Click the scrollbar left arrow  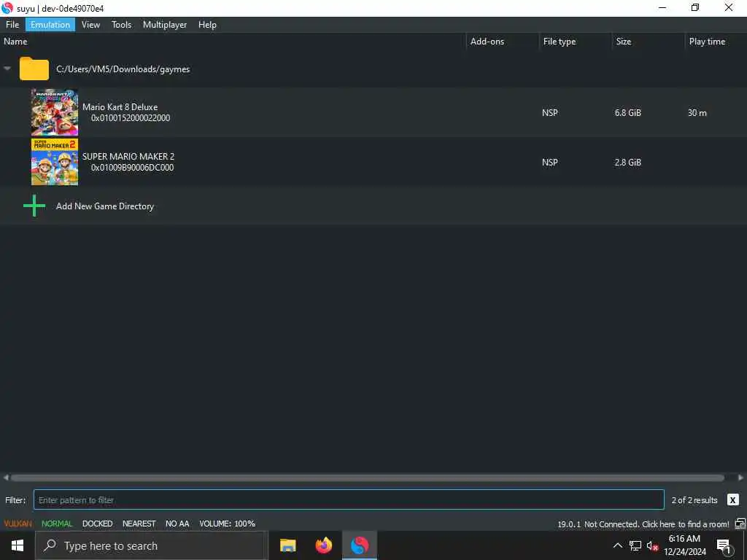tap(6, 478)
